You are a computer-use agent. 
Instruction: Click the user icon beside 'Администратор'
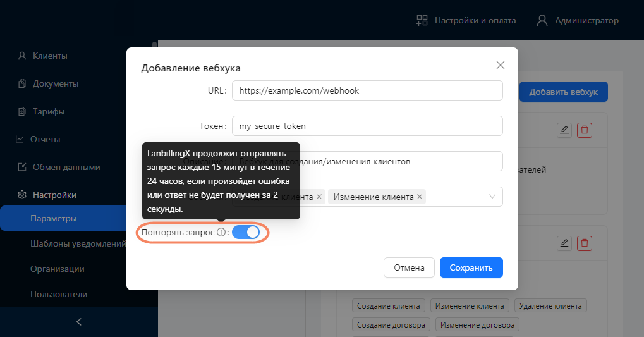pos(542,20)
